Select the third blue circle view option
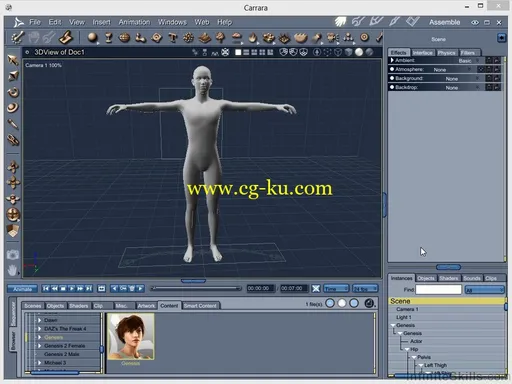This screenshot has height=384, width=512. [x=354, y=303]
